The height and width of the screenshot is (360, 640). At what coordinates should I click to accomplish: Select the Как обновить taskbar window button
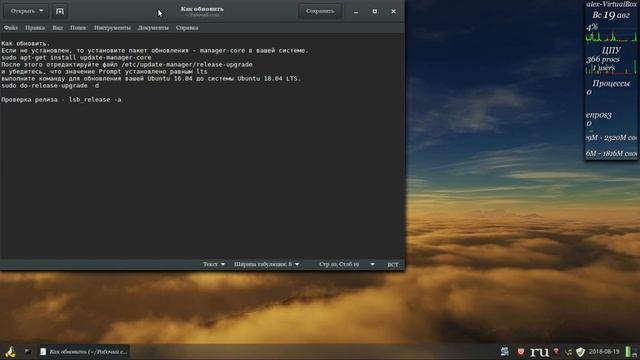click(83, 351)
